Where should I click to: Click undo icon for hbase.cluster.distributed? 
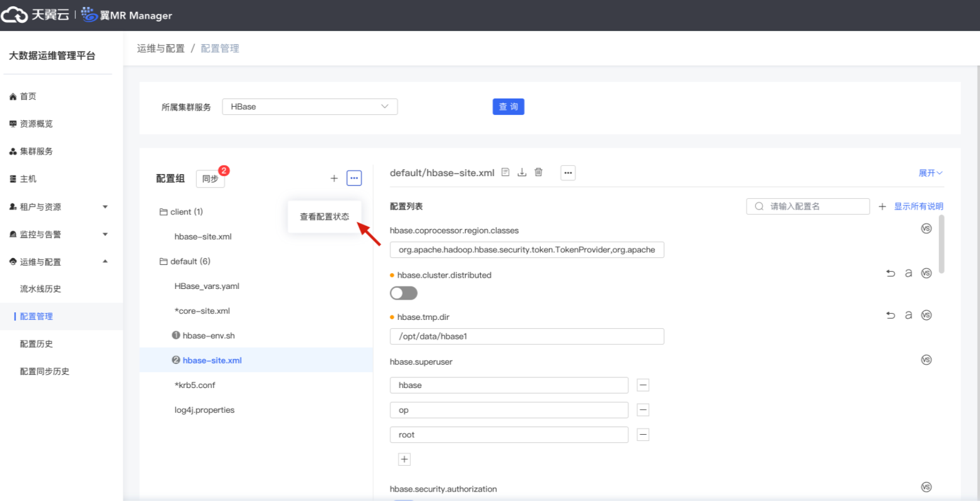(x=890, y=273)
